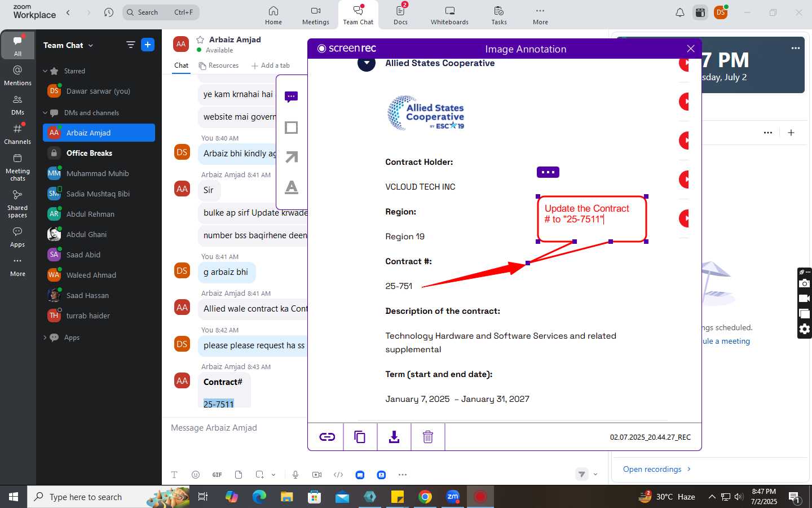Expand the send options dropdown arrow
Viewport: 812px width, 508px height.
point(595,474)
